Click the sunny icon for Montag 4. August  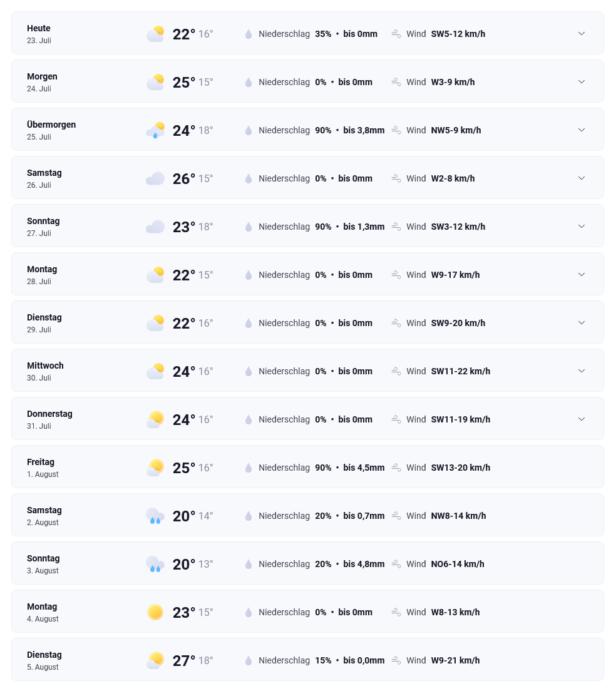pos(155,612)
